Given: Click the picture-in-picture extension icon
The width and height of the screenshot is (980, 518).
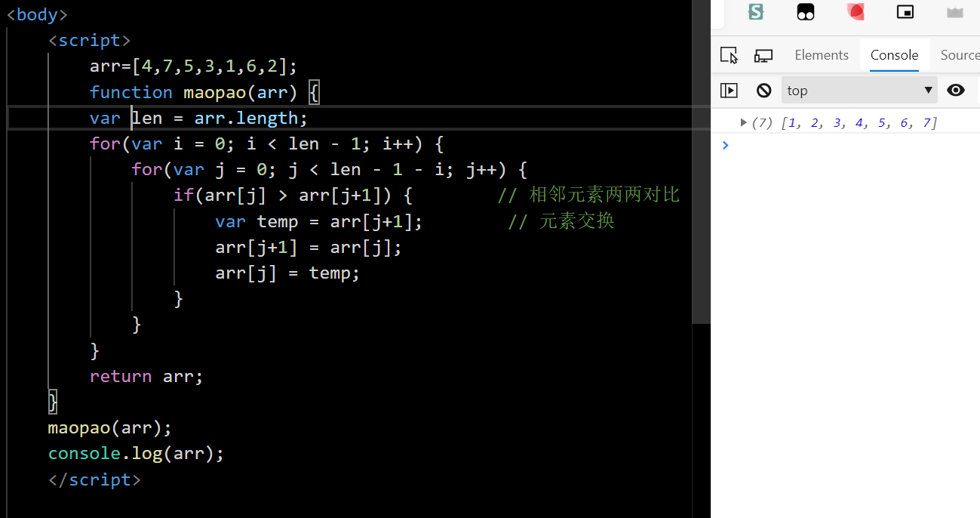Looking at the screenshot, I should point(905,11).
